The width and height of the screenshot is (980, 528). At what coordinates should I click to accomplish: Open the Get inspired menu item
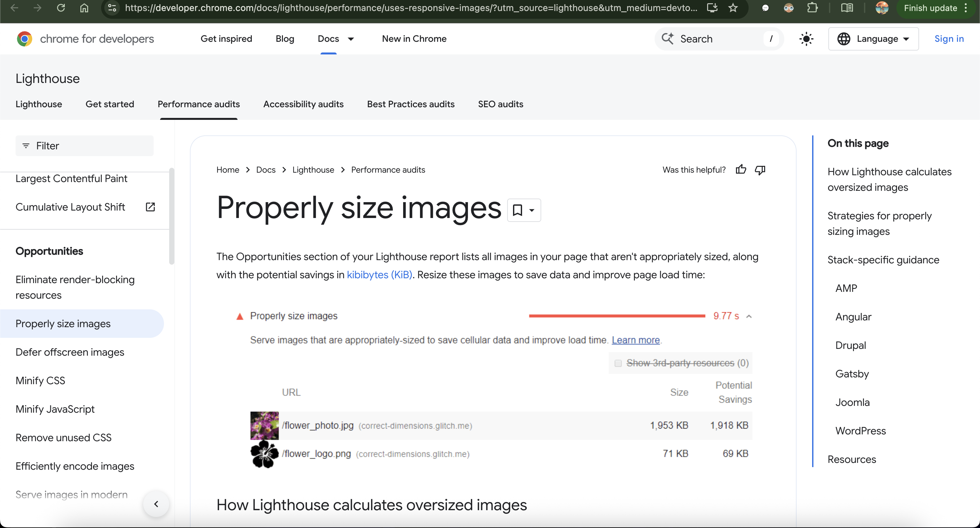226,39
